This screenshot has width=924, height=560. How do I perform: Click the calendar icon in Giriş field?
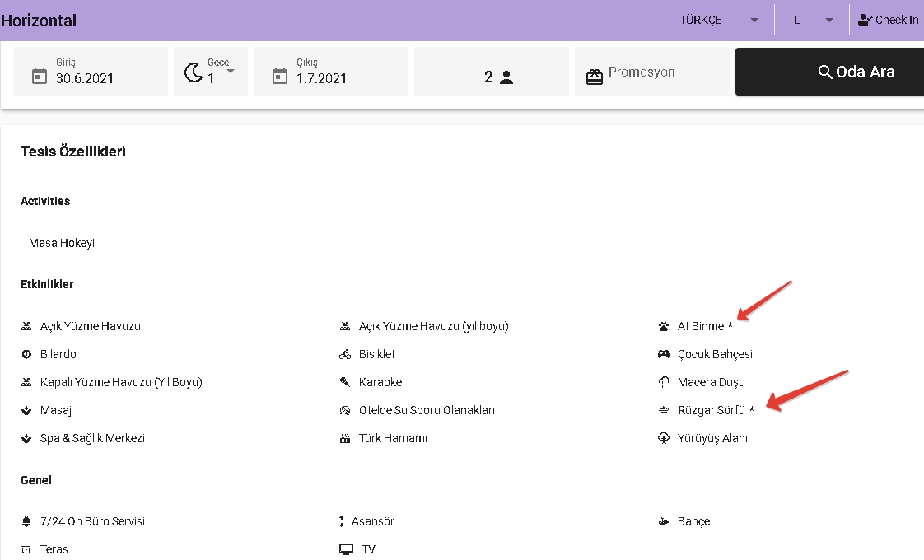39,77
